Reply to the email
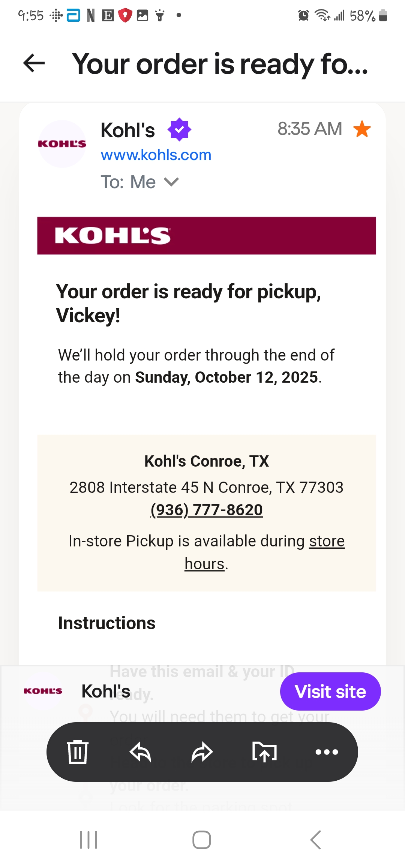The height and width of the screenshot is (868, 405). point(140,752)
